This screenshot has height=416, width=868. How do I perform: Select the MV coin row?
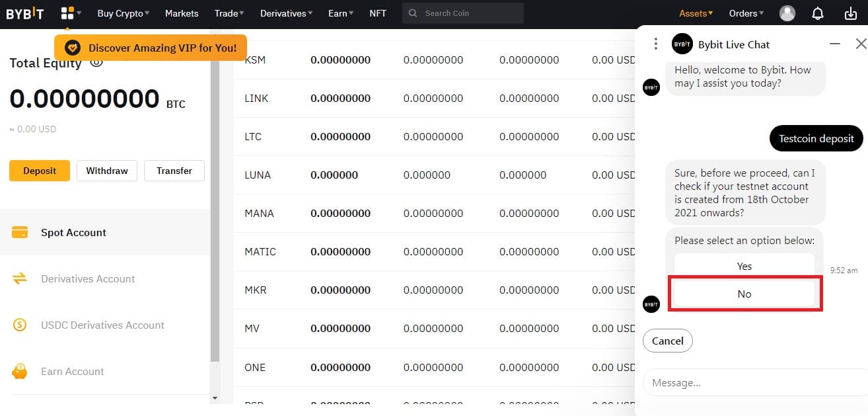tap(433, 329)
